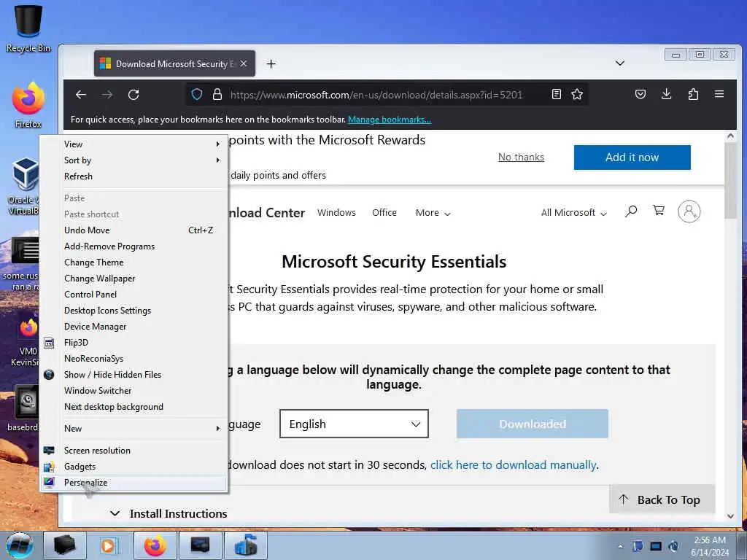Click the Downloaded button

532,424
